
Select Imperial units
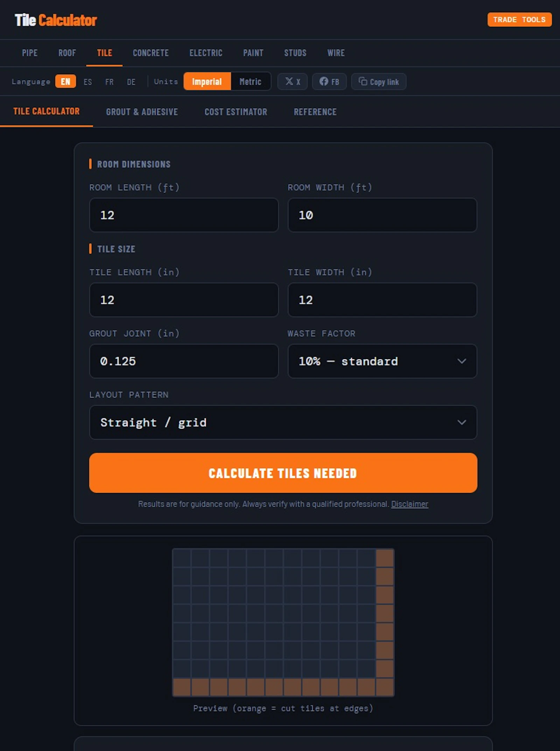(x=207, y=82)
